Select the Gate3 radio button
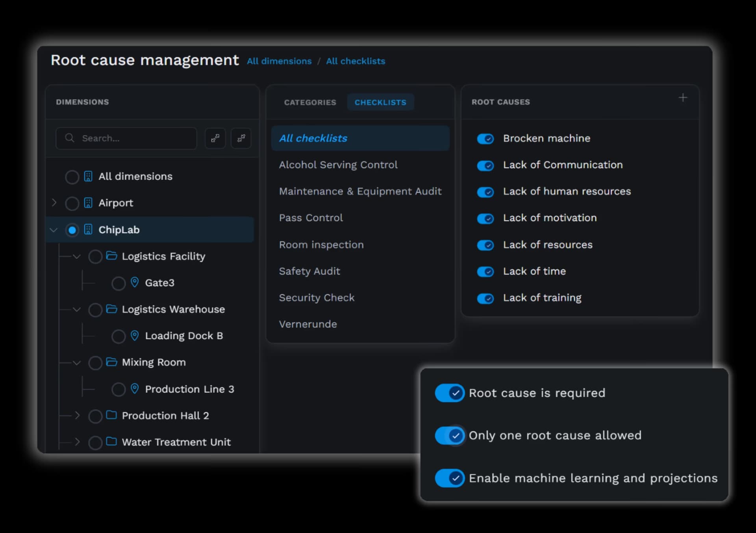 (119, 283)
